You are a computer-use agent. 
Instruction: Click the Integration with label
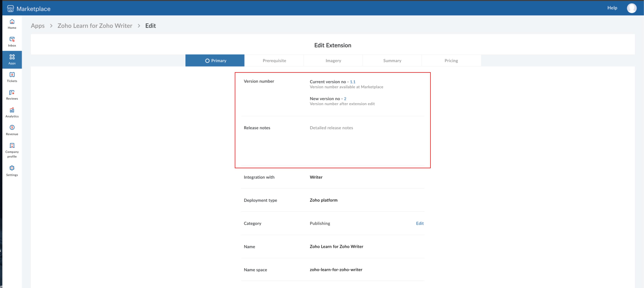[x=259, y=177]
